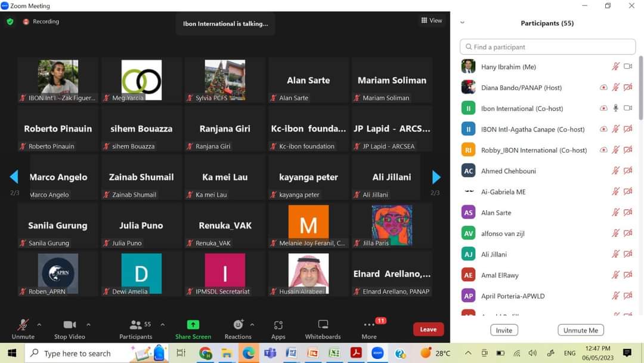644x363 pixels.
Task: Click Ibon International's camera icon
Action: click(628, 107)
